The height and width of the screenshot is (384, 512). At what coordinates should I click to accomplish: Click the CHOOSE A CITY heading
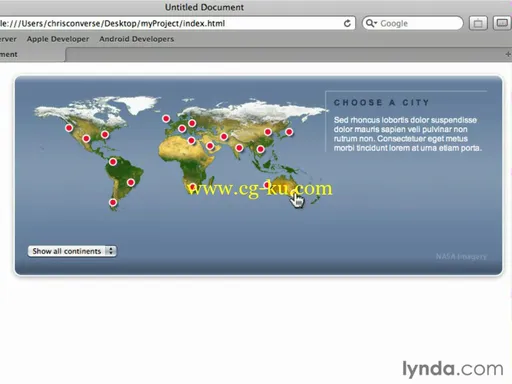(x=382, y=103)
